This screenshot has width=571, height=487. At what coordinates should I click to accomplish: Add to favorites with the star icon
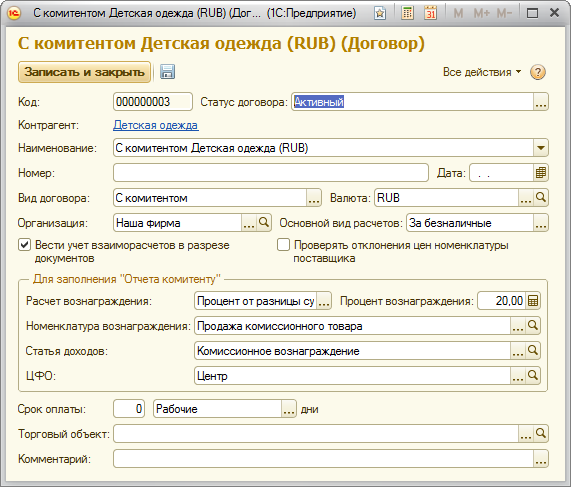tap(380, 13)
